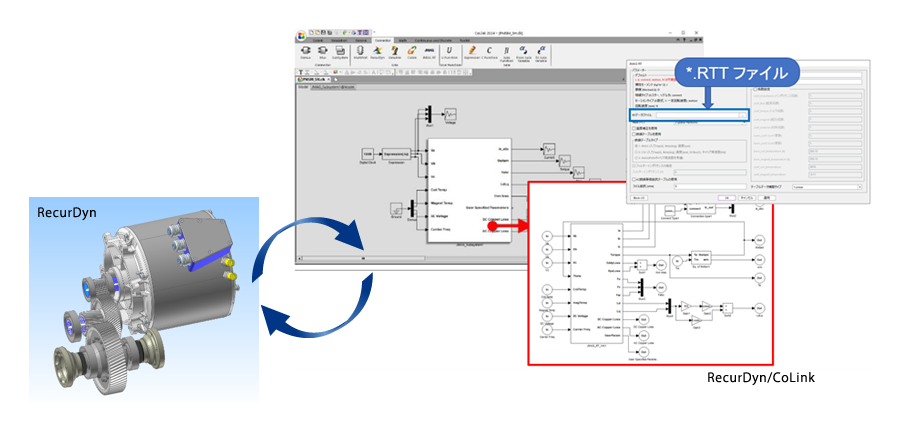Select the Expression block in diagram
Viewport: 900px width, 426px height.
point(395,154)
